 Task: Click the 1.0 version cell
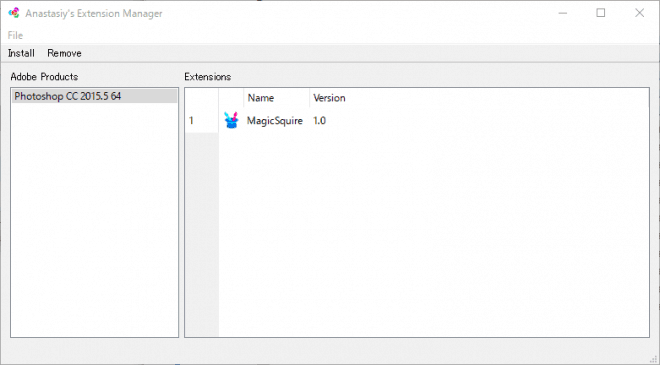(319, 121)
